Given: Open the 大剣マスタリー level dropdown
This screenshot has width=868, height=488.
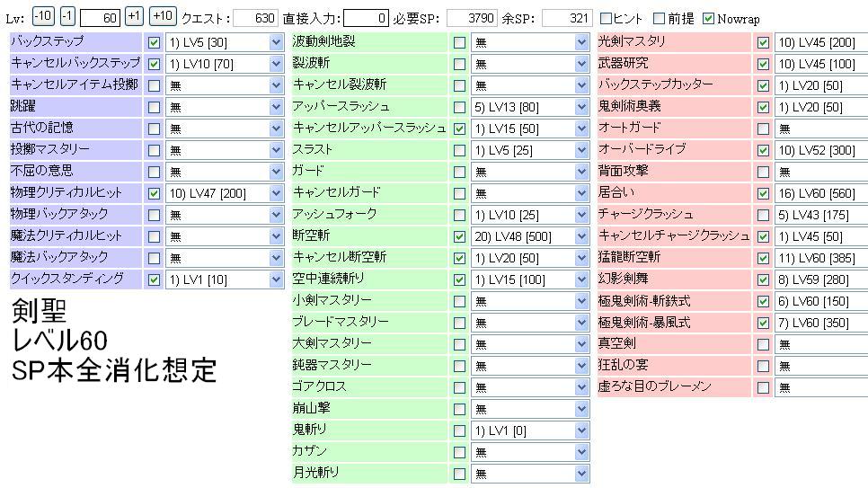Looking at the screenshot, I should pyautogui.click(x=530, y=345).
